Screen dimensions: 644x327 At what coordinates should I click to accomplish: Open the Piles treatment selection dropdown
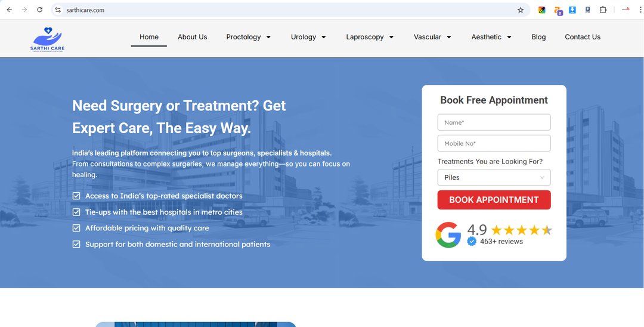point(494,177)
